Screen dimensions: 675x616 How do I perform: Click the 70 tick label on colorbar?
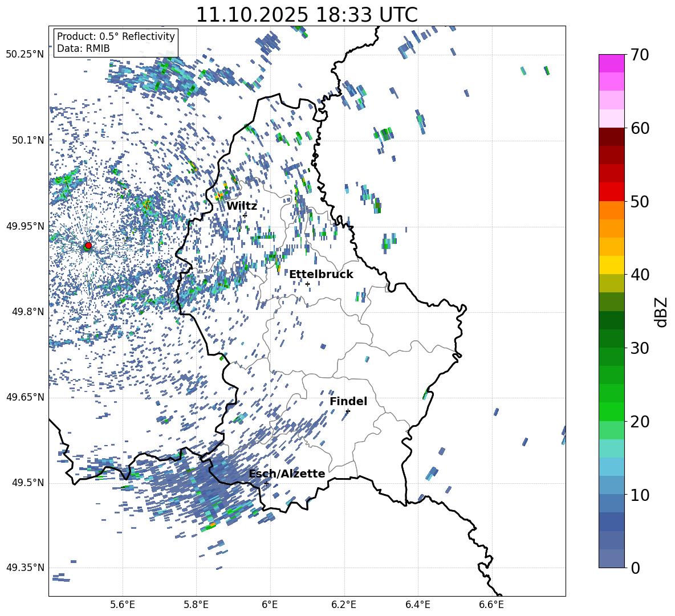pyautogui.click(x=641, y=55)
